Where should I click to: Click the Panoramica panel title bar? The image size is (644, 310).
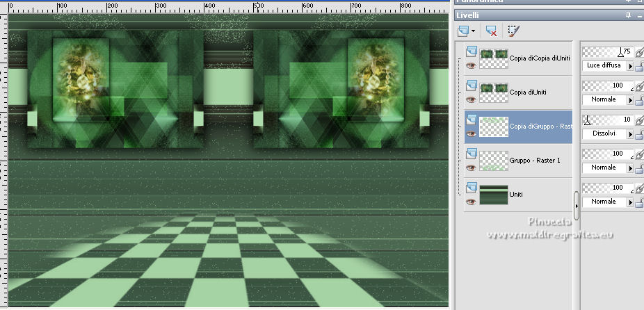click(x=549, y=2)
